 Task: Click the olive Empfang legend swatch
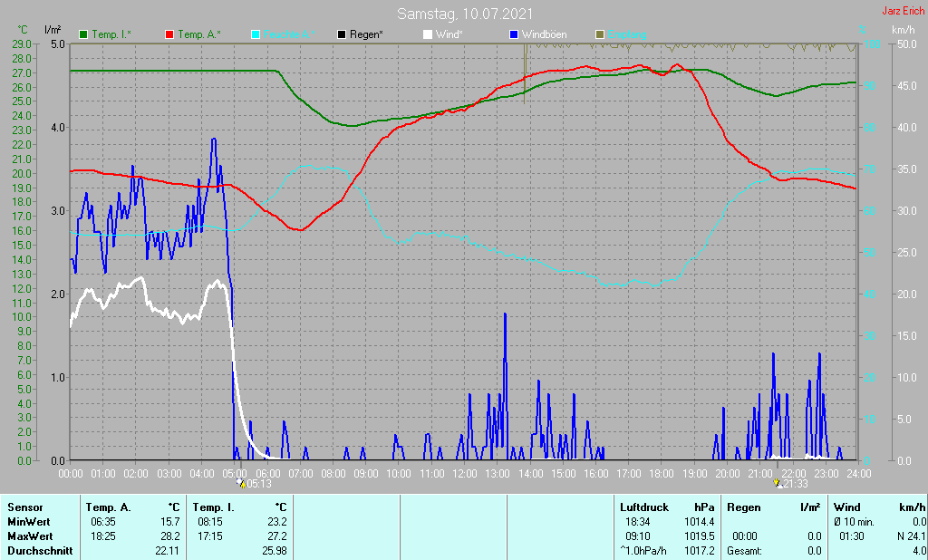click(600, 35)
